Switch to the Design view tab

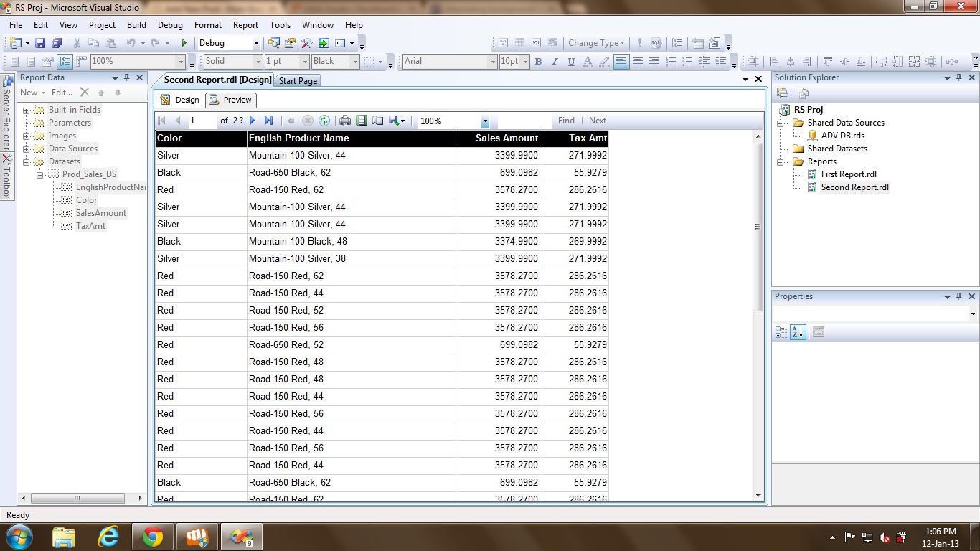[x=180, y=100]
